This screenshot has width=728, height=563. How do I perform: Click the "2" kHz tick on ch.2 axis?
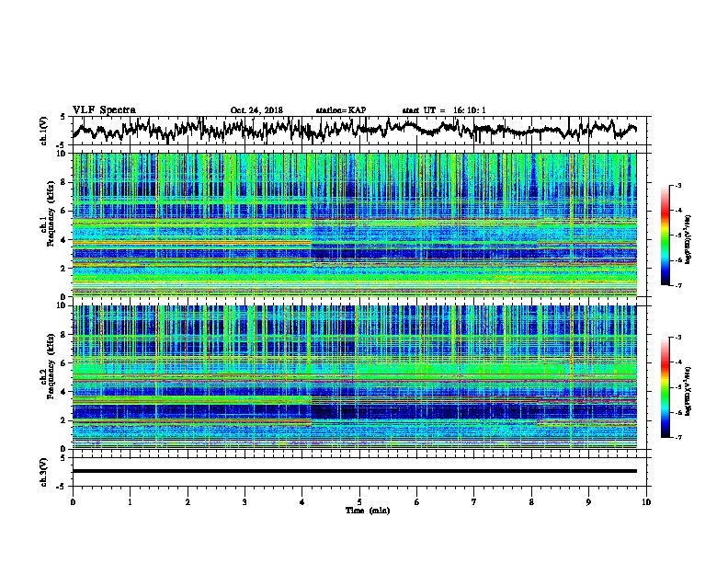click(64, 420)
